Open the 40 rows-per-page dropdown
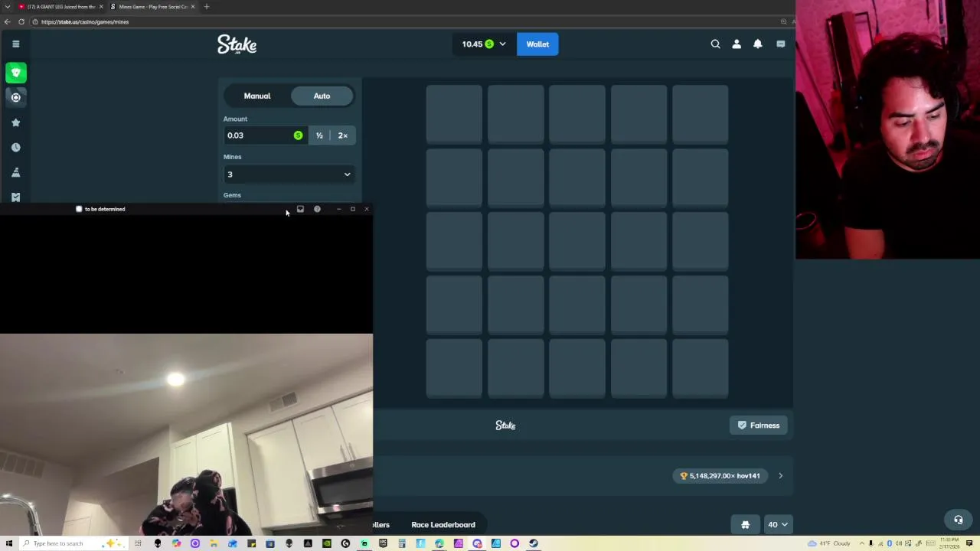Screen dimensions: 980x551 pos(777,525)
